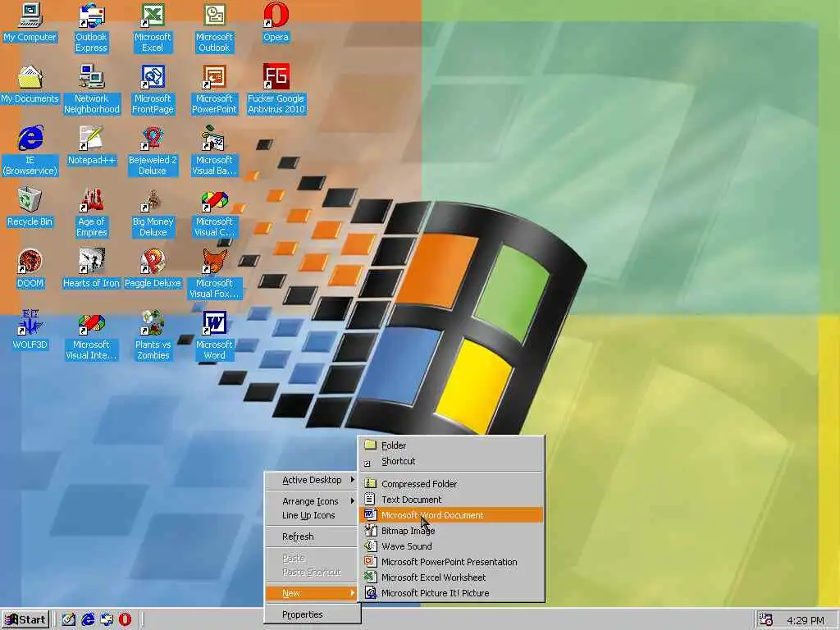Choose Wave Sound in New submenu
Viewport: 840px width, 630px height.
[x=452, y=546]
